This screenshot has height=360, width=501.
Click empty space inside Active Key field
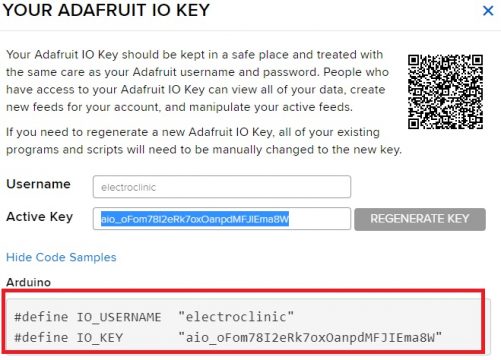point(319,219)
